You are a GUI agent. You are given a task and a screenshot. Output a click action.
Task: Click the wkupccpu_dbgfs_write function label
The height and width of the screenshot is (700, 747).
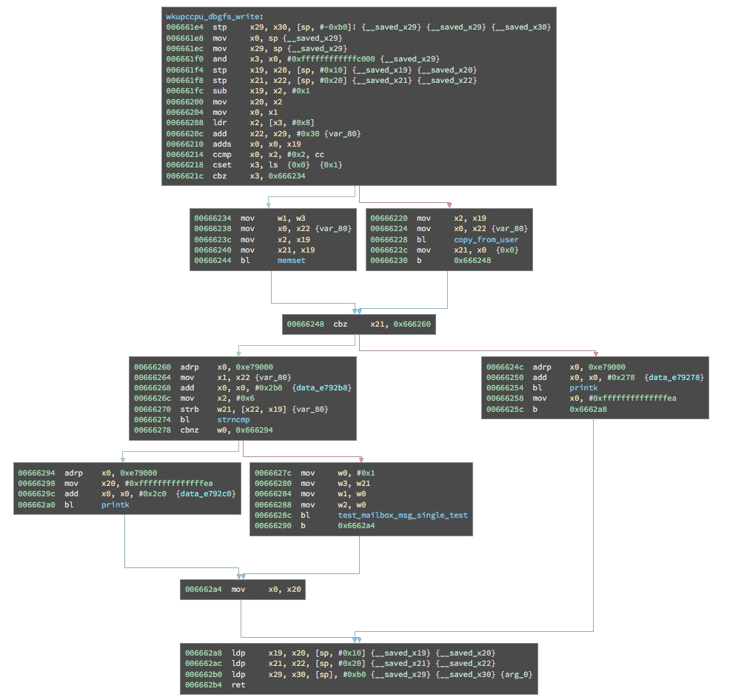coord(215,16)
